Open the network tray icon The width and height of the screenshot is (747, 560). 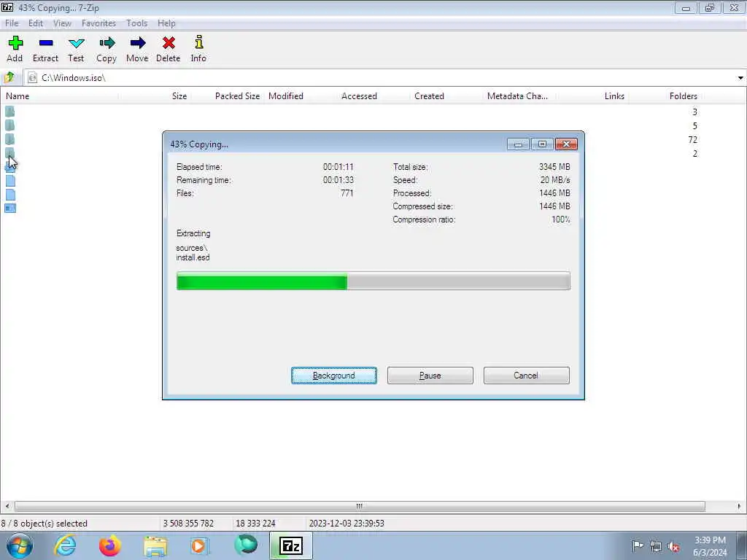click(x=656, y=547)
